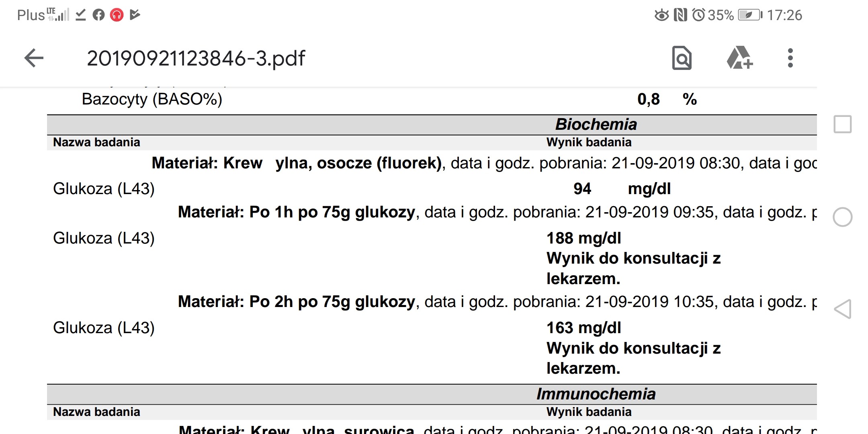Tap the back arrow to exit PDF

(x=34, y=58)
